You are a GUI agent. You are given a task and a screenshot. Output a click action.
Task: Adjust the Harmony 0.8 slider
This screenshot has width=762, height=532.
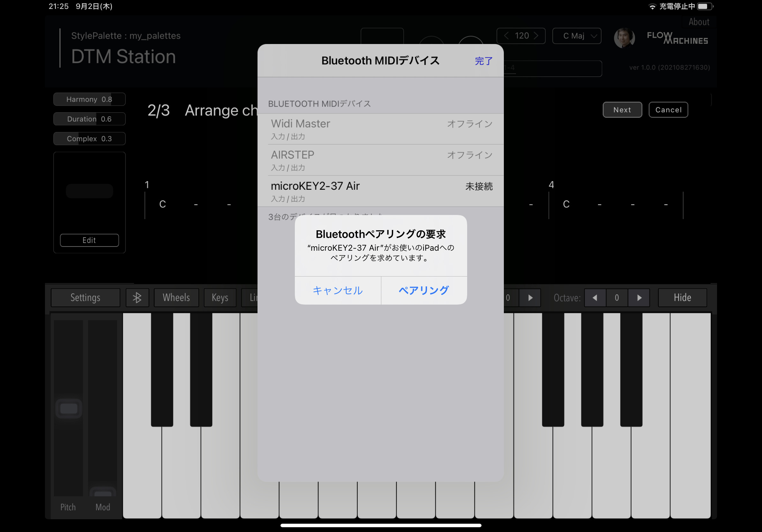tap(89, 99)
